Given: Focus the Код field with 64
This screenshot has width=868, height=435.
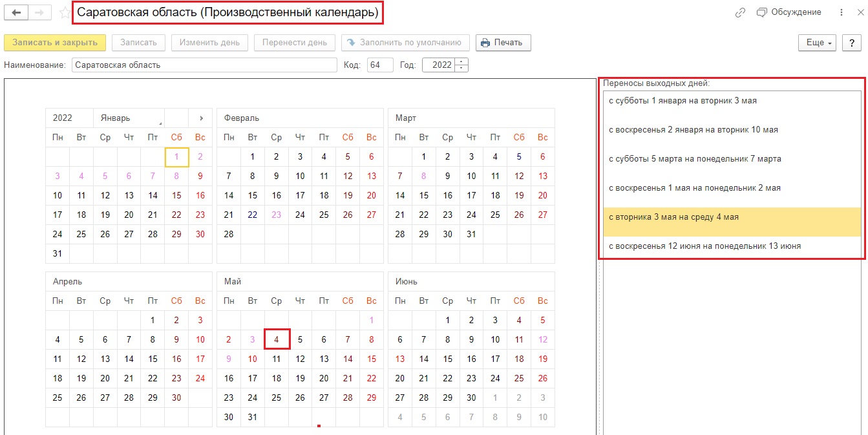Looking at the screenshot, I should point(380,65).
